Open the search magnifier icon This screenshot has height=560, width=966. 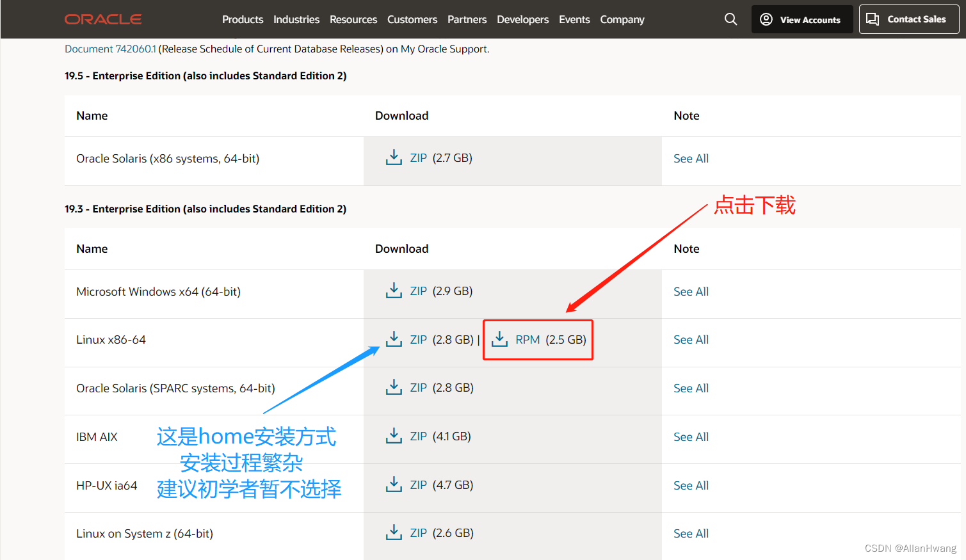click(x=730, y=19)
